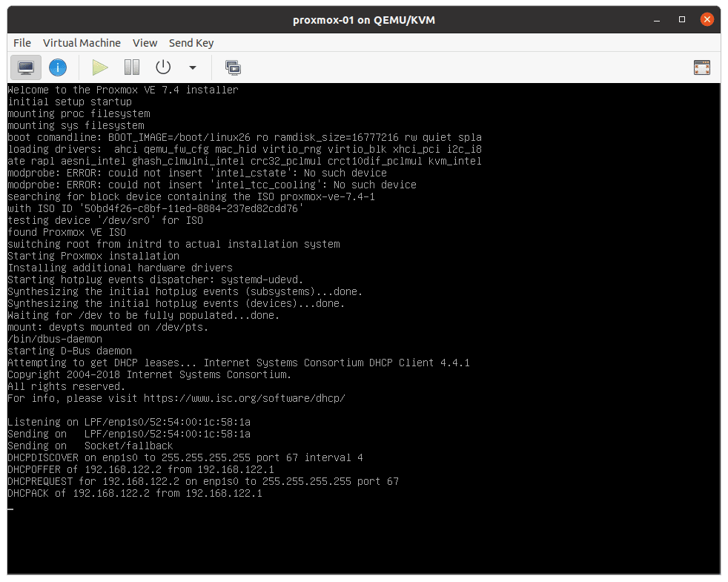Image resolution: width=728 pixels, height=582 pixels.
Task: Click the 'intel_tcc_cooling' modprobe error line
Action: click(x=212, y=185)
